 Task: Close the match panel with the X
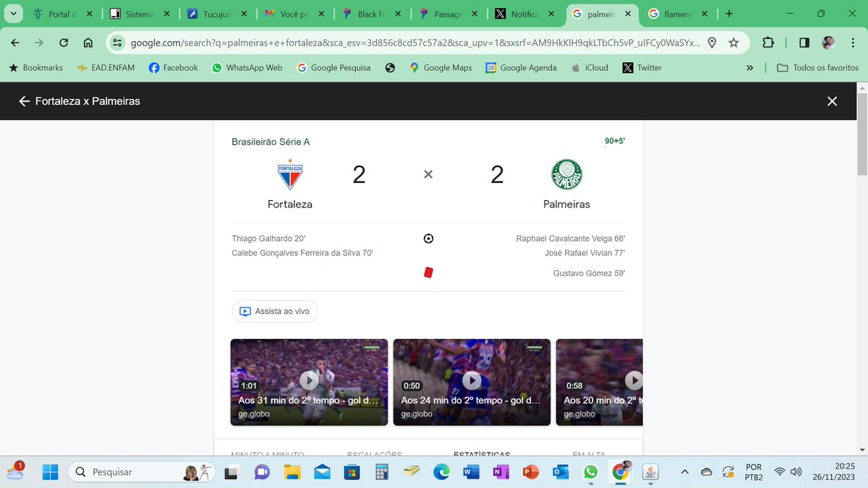pyautogui.click(x=832, y=101)
